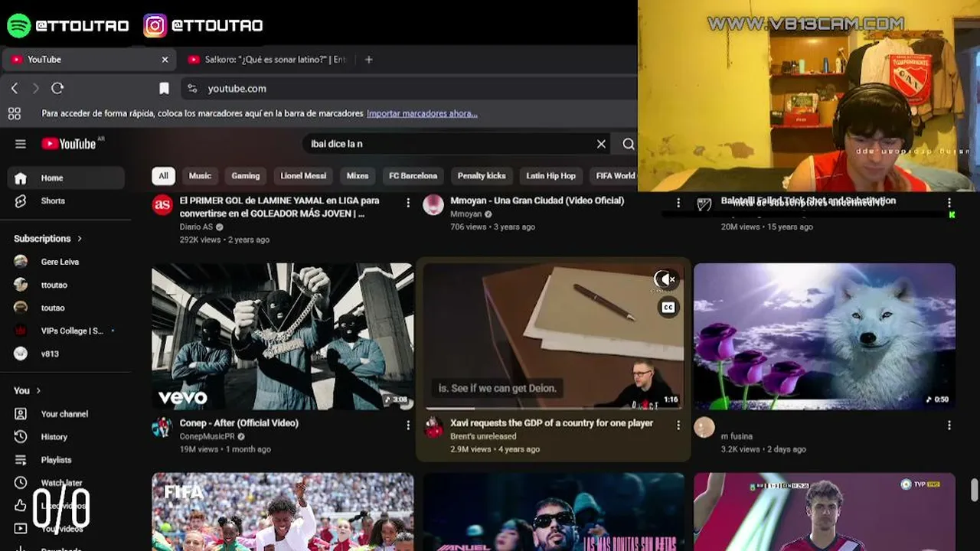Open the apps grid in the bookmarks bar
This screenshot has height=551, width=980.
click(x=14, y=114)
